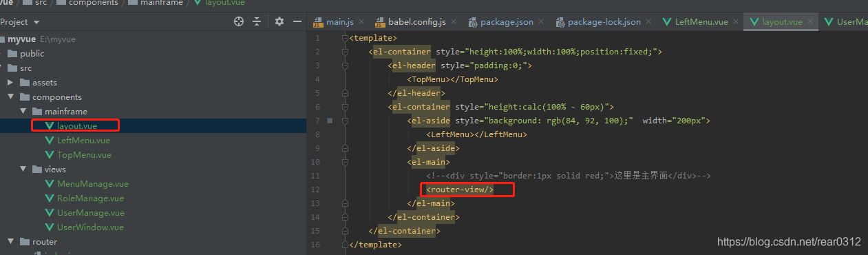
Task: Switch to the package-lock.json tab
Action: click(604, 22)
